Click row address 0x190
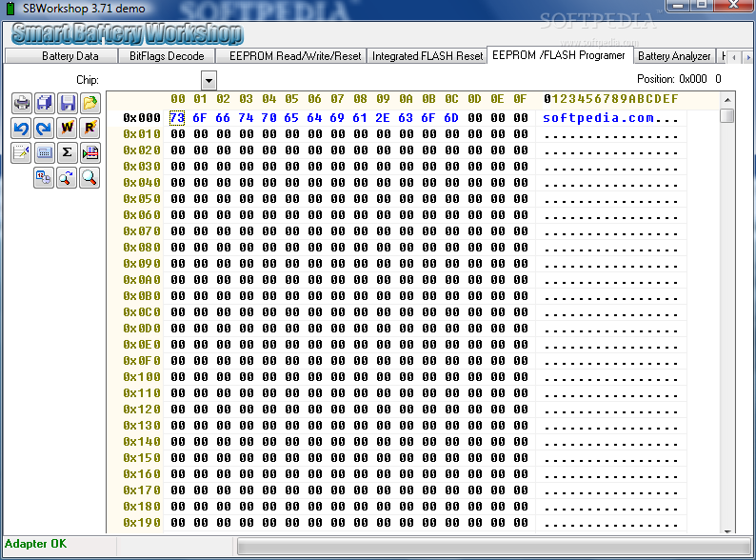The image size is (756, 560). tap(142, 522)
